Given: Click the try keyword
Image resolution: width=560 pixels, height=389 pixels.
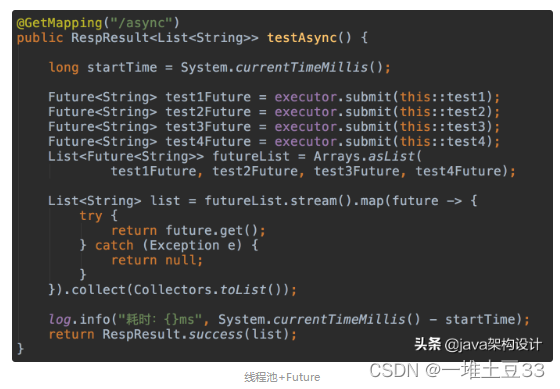Looking at the screenshot, I should [91, 215].
